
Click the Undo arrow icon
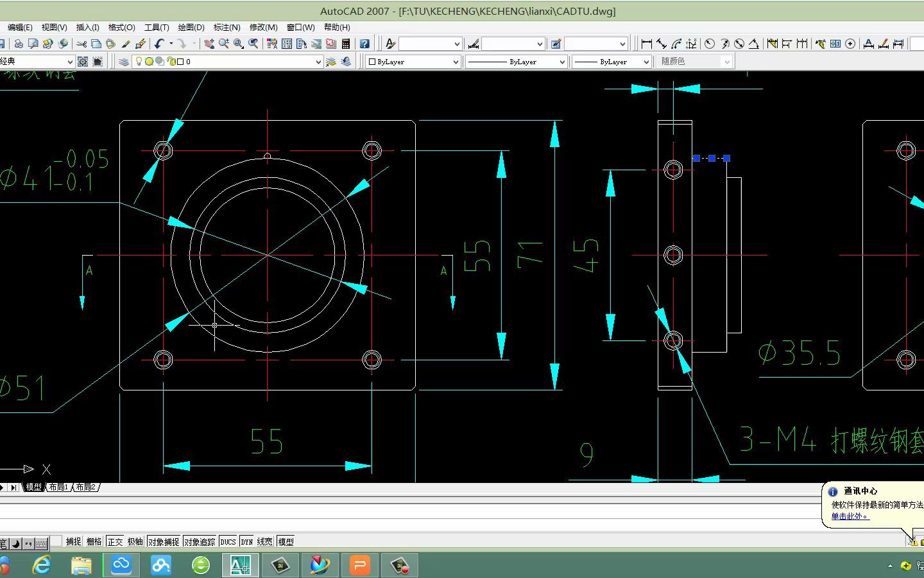[x=159, y=44]
